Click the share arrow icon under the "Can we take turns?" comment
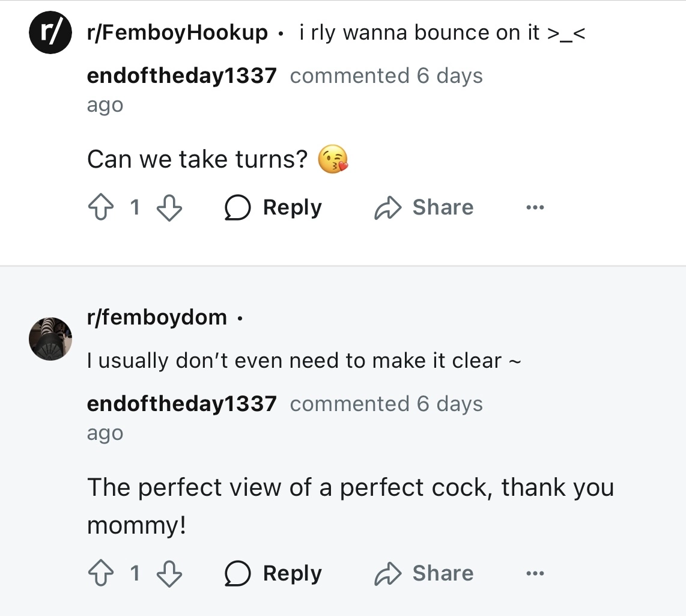 (x=387, y=209)
